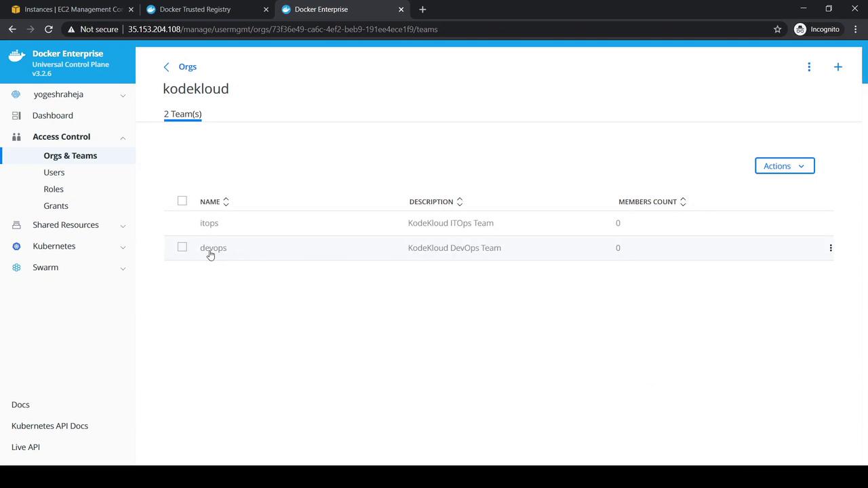Click the browser address bar URL

pyautogui.click(x=283, y=29)
